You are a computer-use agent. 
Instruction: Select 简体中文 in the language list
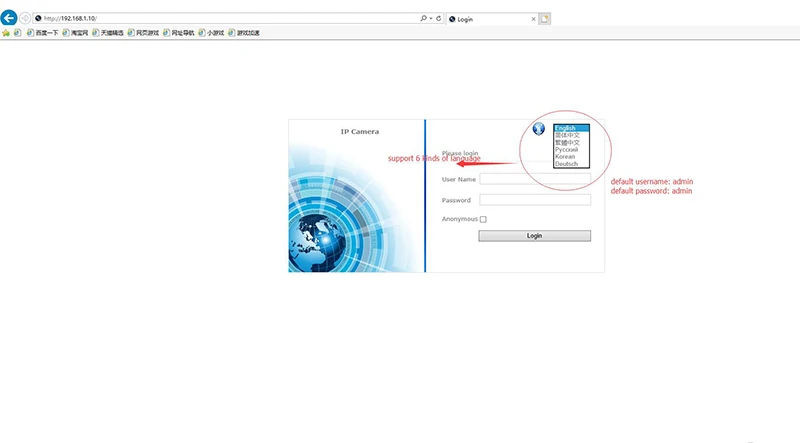[571, 135]
